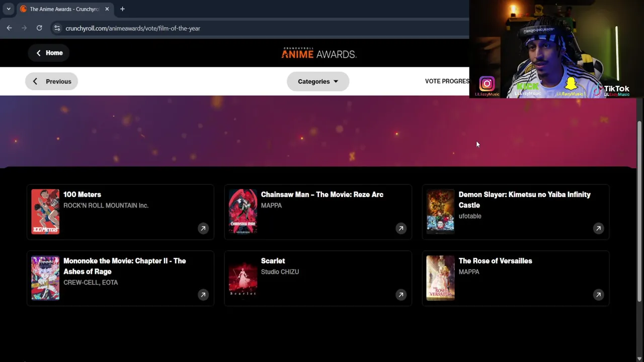Viewport: 644px width, 362px height.
Task: Click 'ufotable' studio text
Action: pyautogui.click(x=470, y=216)
